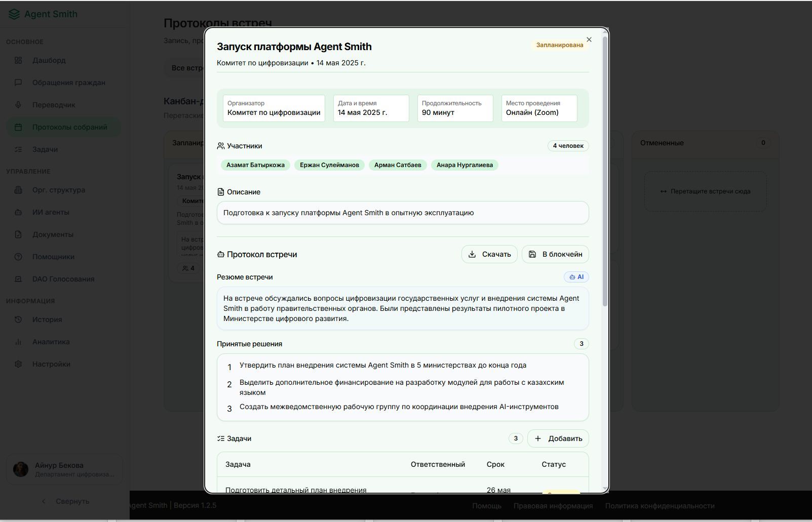Click the ИИ агенты robot icon
This screenshot has height=522, width=812.
tap(18, 212)
